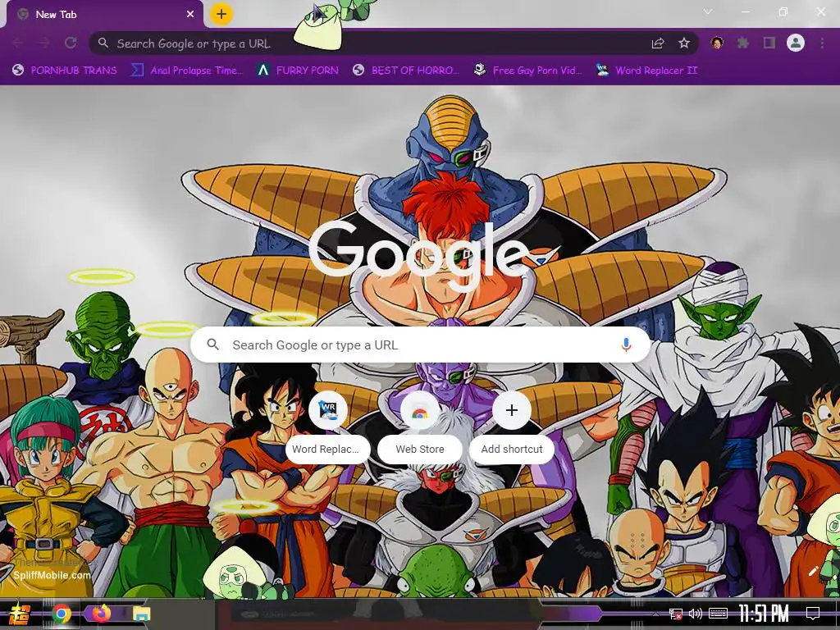Open the BEST OF HORRO... bookmark
Viewport: 840px width, 630px height.
tap(407, 71)
